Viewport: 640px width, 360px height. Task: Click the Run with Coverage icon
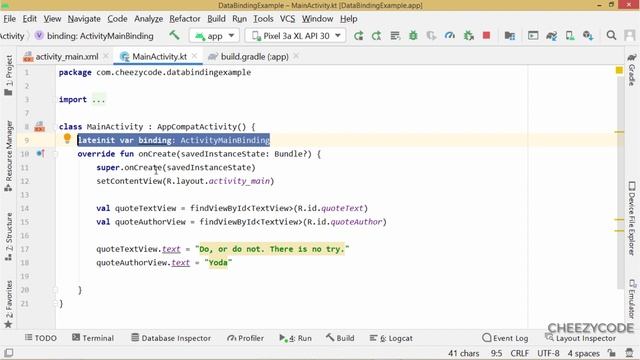431,36
